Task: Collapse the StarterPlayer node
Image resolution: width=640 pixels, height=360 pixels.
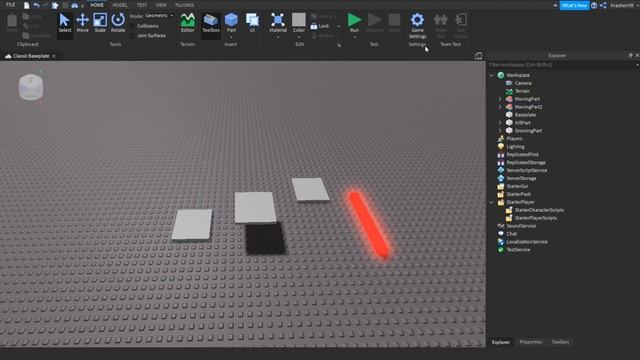Action: (491, 202)
